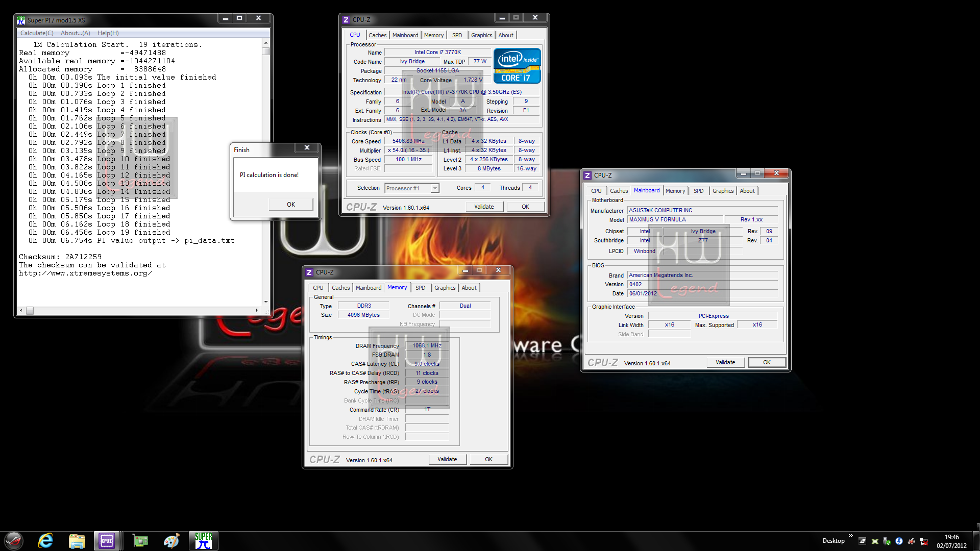
Task: Confirm OK in the Finish dialog
Action: pos(291,204)
